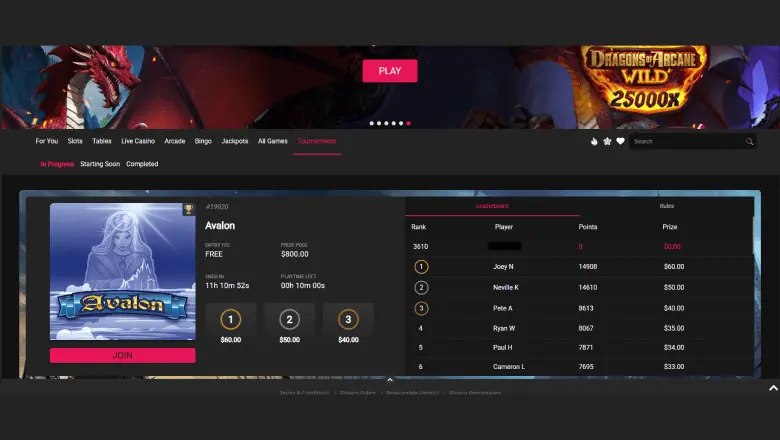Filter by Completed tournaments
This screenshot has height=440, width=780.
(x=142, y=164)
